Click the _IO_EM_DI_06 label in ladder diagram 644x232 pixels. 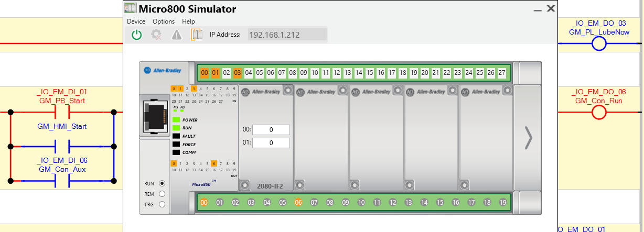click(62, 161)
